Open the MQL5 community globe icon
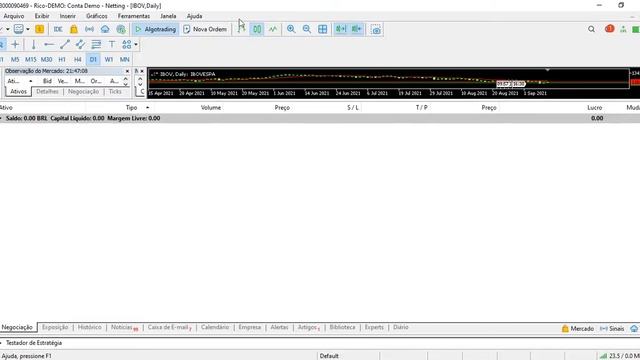The image size is (640, 360). tap(121, 29)
